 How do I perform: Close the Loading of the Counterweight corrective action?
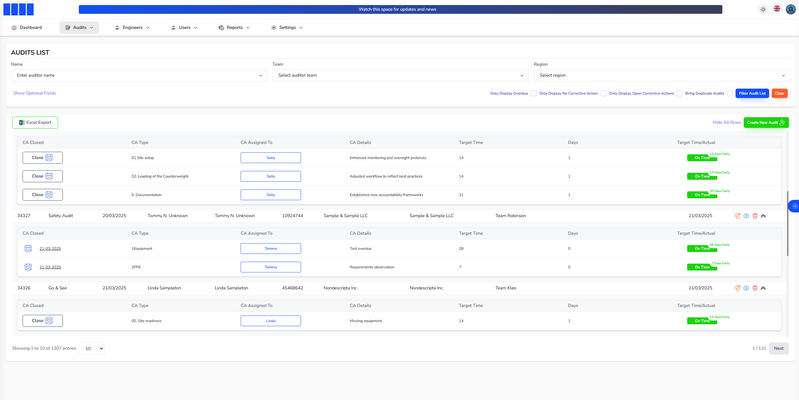point(42,176)
